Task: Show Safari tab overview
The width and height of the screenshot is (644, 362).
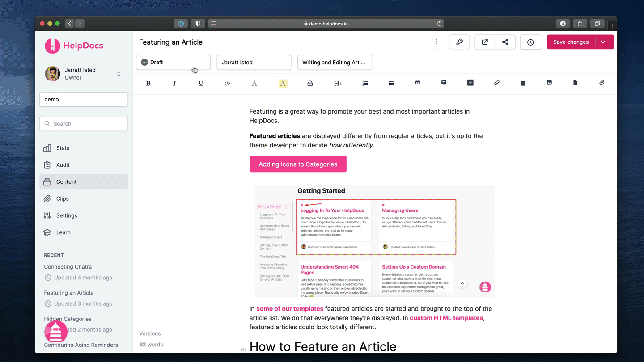Action: (597, 24)
